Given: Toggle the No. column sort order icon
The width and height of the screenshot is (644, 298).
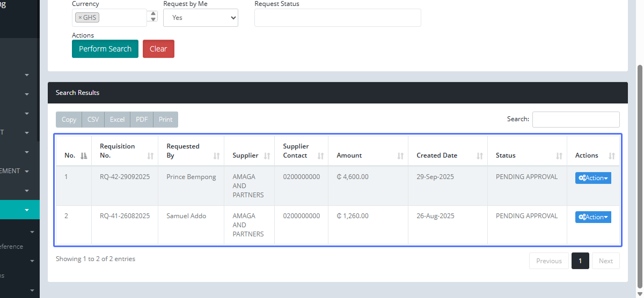Looking at the screenshot, I should click(83, 156).
